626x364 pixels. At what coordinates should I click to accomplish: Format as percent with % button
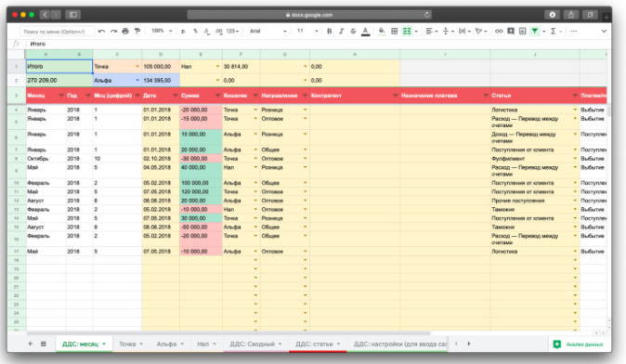[195, 32]
